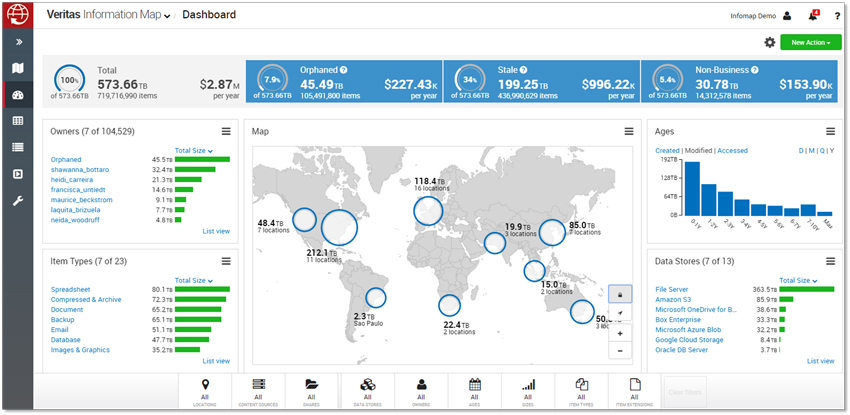This screenshot has height=415, width=850.
Task: Open dashboard settings gear icon
Action: [770, 42]
